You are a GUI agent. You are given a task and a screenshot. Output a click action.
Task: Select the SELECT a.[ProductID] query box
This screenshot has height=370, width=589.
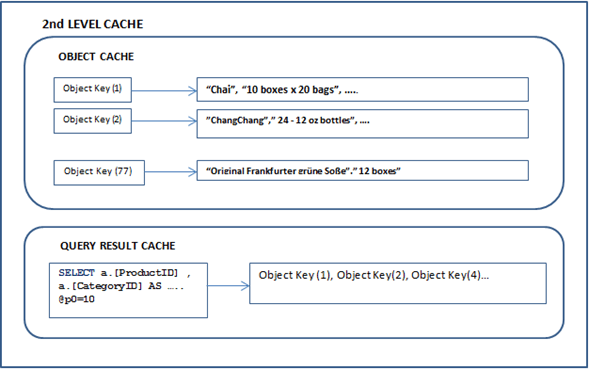click(128, 290)
